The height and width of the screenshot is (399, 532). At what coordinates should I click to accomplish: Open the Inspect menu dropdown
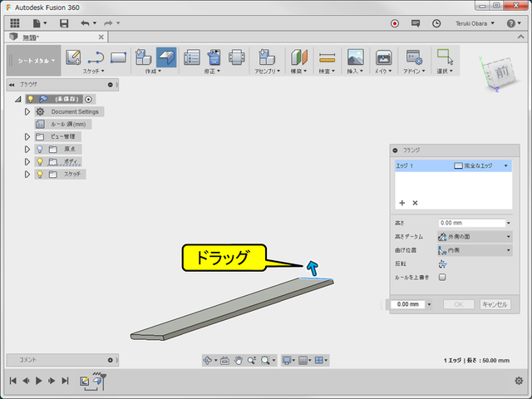tap(327, 71)
